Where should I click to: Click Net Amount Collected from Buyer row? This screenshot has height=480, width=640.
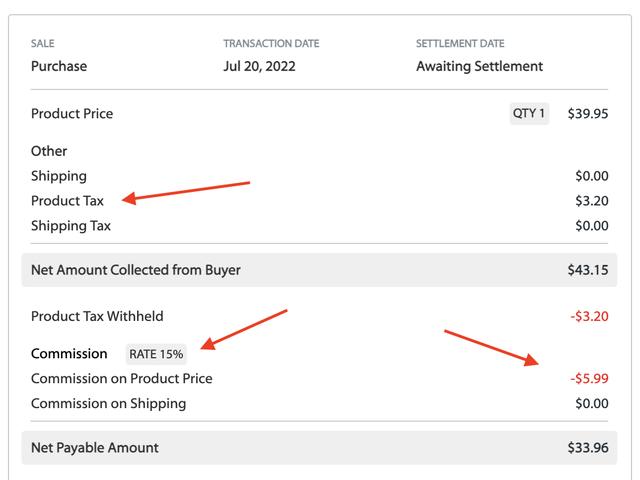319,270
